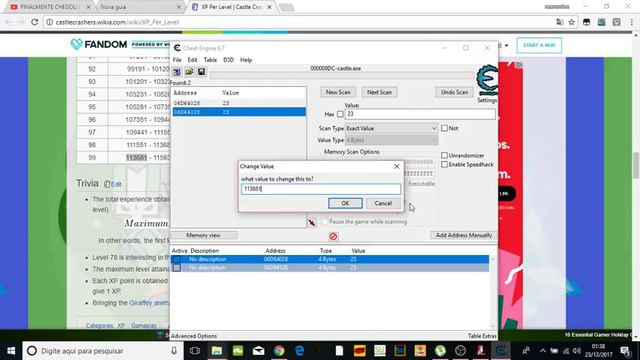Open the D3D menu
This screenshot has width=640, height=360.
pos(228,60)
